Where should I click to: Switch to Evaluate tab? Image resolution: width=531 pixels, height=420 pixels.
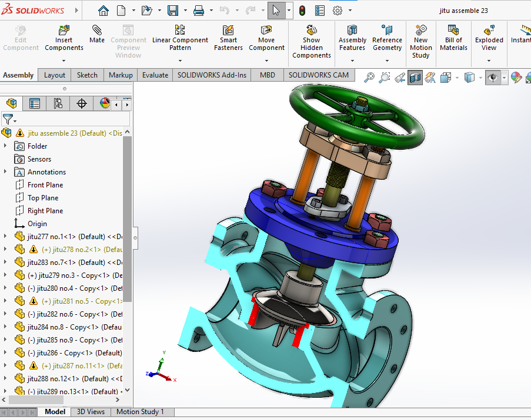(x=155, y=75)
